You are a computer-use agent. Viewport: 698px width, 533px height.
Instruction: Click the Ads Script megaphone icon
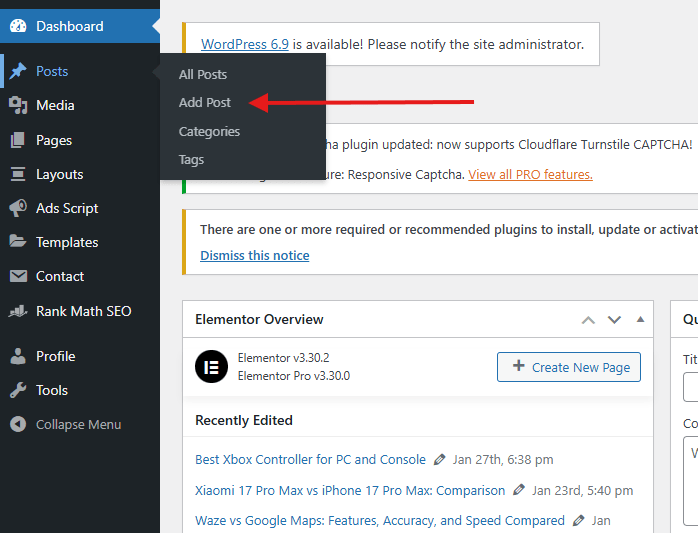tap(18, 208)
